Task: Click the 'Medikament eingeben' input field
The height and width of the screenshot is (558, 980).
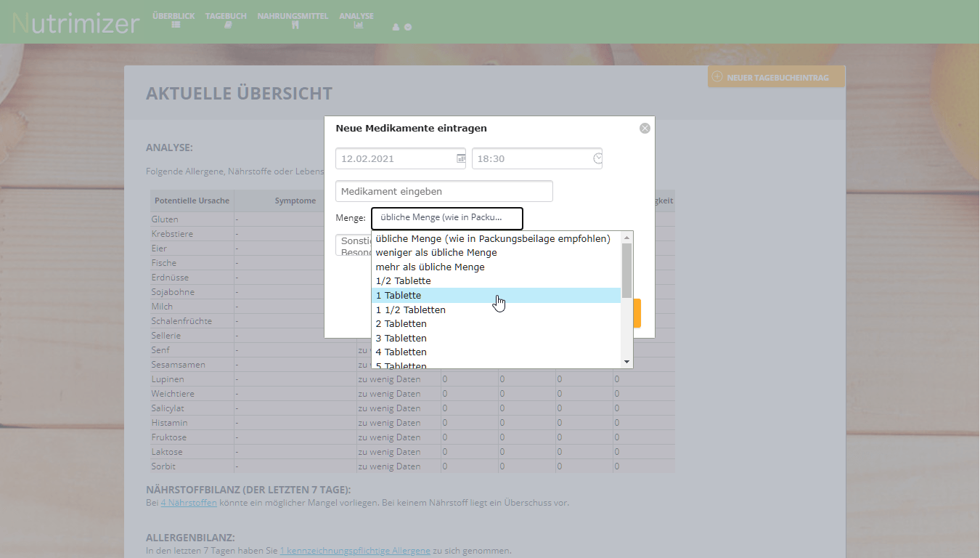Action: [x=444, y=192]
